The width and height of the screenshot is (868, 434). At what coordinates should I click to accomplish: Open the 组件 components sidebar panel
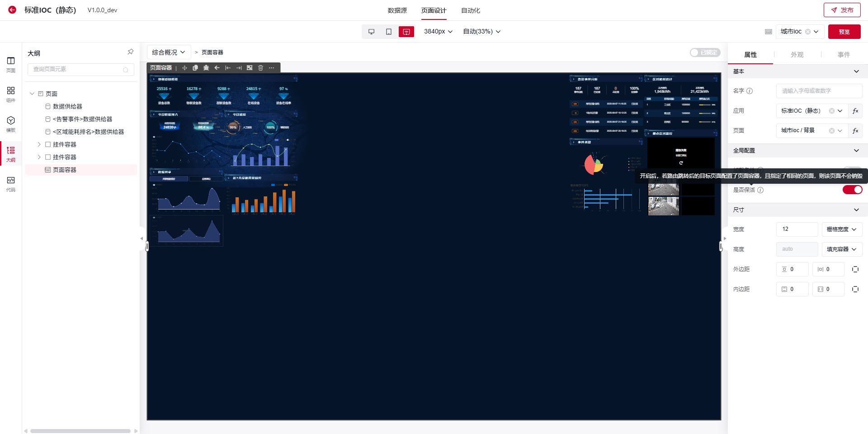click(11, 94)
